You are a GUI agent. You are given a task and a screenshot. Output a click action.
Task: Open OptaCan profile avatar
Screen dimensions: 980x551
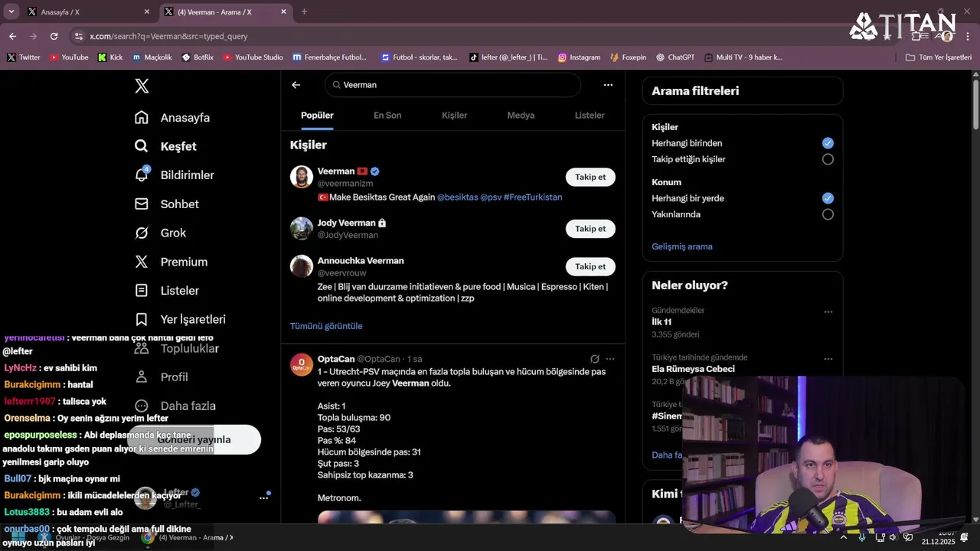302,365
